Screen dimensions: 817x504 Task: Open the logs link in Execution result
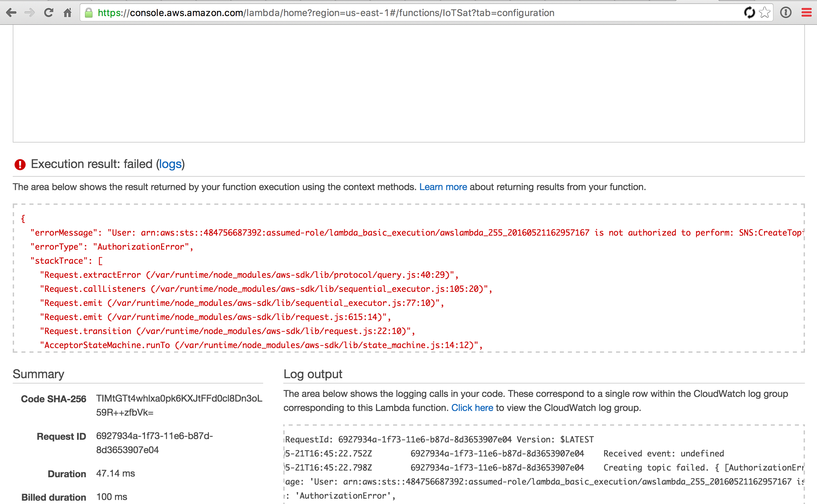(170, 164)
